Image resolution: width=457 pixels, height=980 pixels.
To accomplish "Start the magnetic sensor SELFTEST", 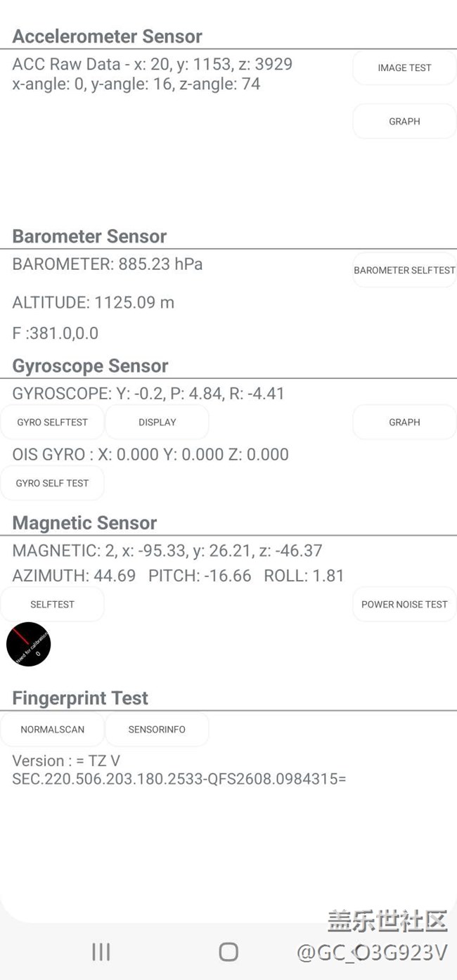I will point(53,605).
